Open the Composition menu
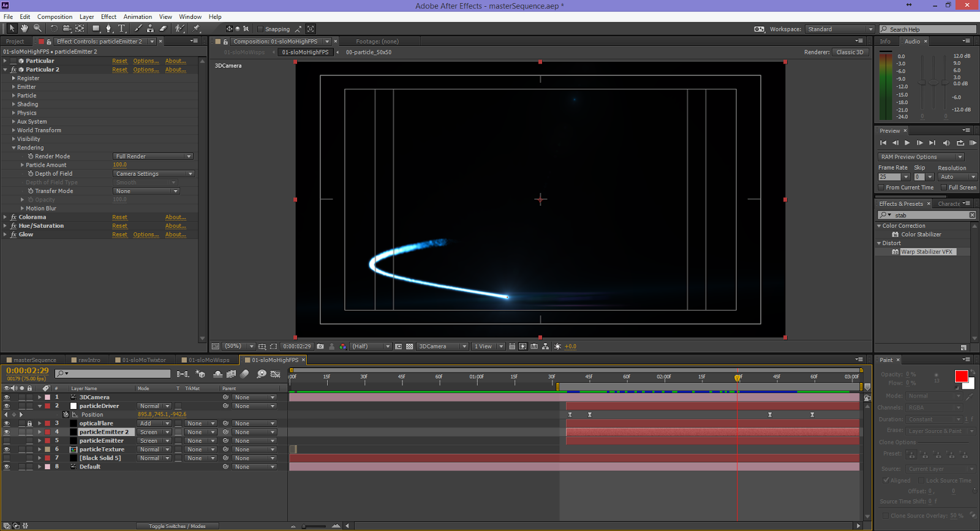Screen dimensions: 980x531 click(55, 17)
